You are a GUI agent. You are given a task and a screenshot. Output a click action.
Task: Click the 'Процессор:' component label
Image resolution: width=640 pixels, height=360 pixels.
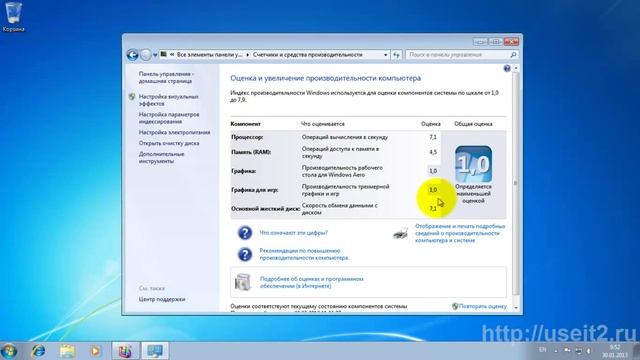247,137
